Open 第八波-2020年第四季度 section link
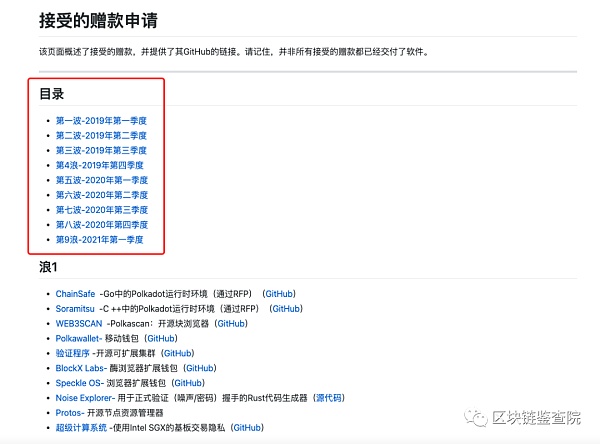This screenshot has width=600, height=444. pos(101,225)
